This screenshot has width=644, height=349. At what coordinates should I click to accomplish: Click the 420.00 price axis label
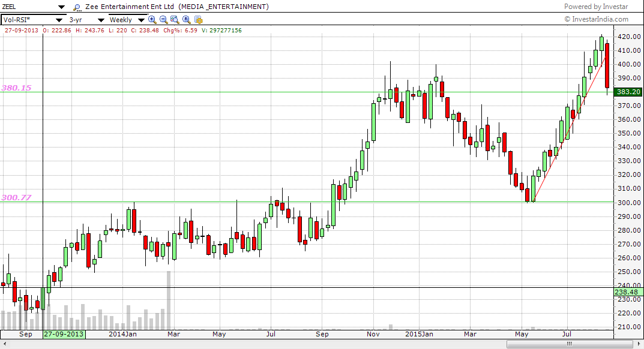coord(629,37)
